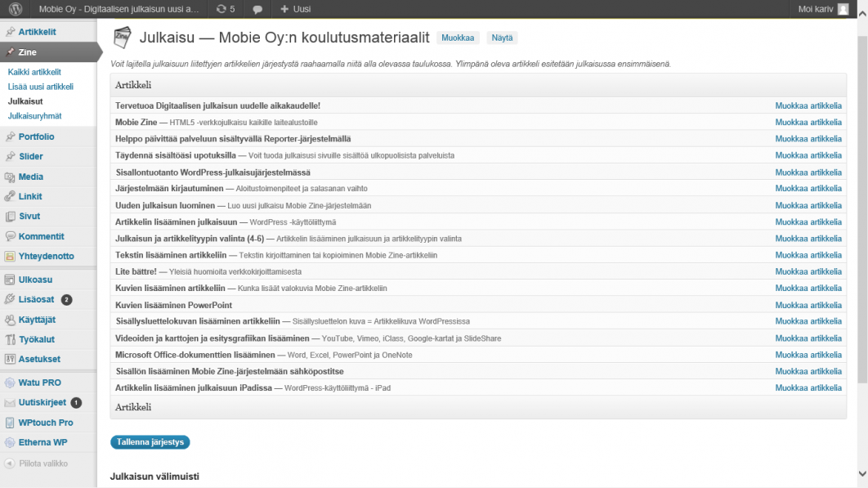Viewport: 868px width, 488px height.
Task: Expand the Lisäosat plugins menu
Action: pyautogui.click(x=36, y=299)
